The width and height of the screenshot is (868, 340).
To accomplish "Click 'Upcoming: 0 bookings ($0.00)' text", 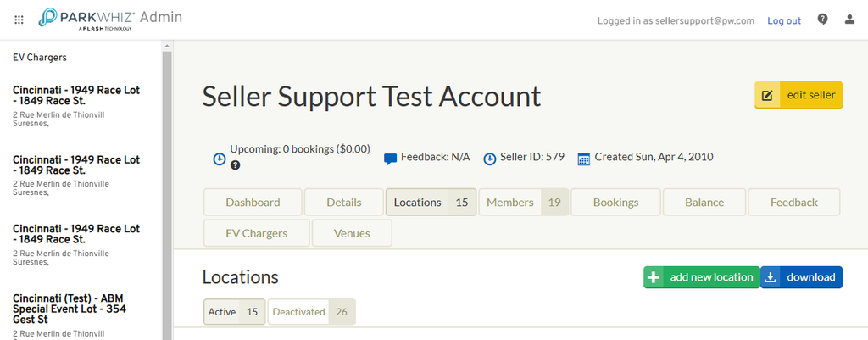I will coord(300,149).
